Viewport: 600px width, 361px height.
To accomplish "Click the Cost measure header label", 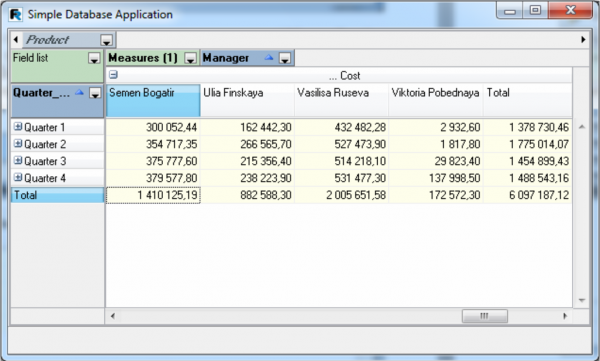I will click(x=345, y=75).
